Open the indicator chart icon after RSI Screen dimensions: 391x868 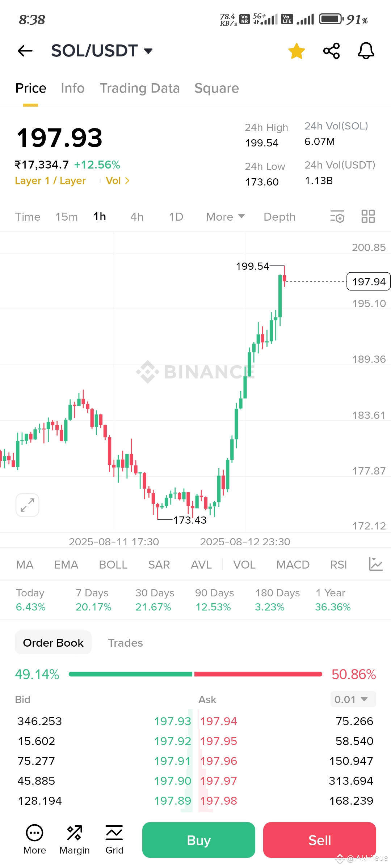coord(376,564)
